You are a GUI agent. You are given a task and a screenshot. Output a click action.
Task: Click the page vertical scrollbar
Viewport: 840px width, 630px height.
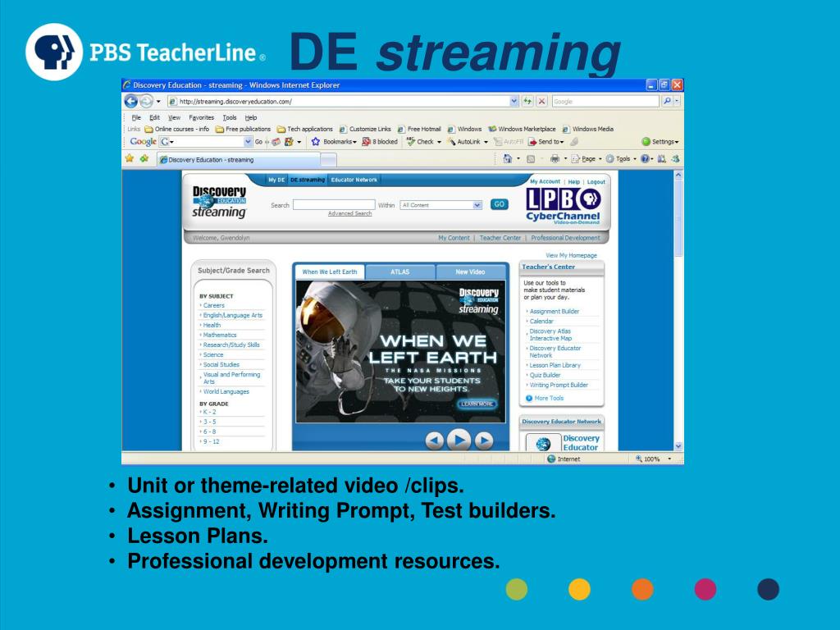678,311
